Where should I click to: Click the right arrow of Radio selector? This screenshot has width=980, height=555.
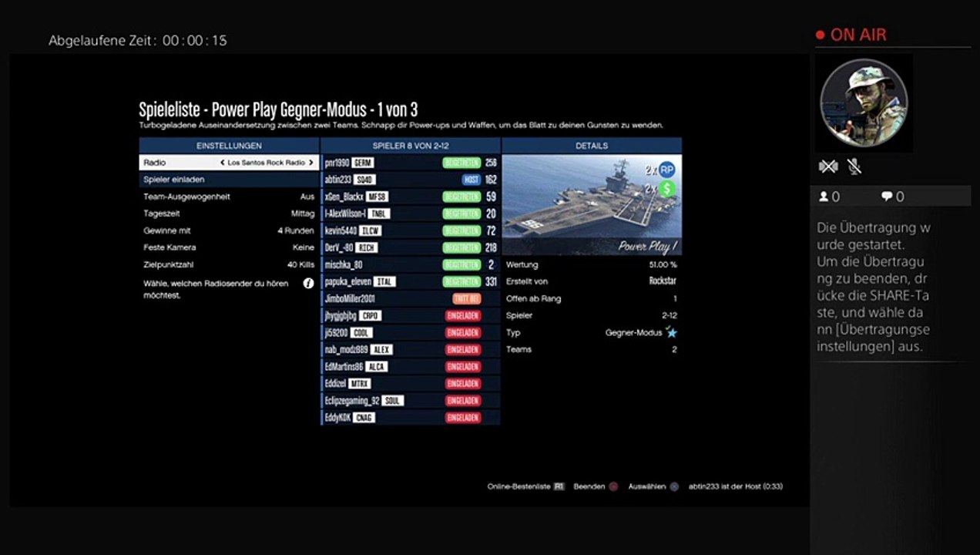311,163
